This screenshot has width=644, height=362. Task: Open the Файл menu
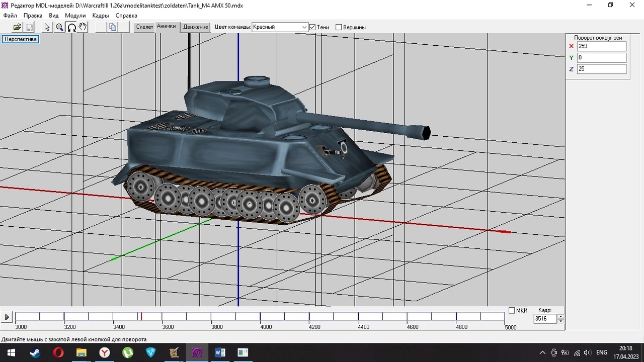pos(10,16)
